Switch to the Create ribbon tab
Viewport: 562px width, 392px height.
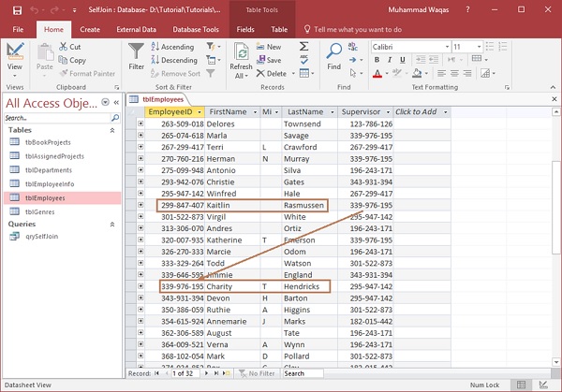(x=90, y=30)
